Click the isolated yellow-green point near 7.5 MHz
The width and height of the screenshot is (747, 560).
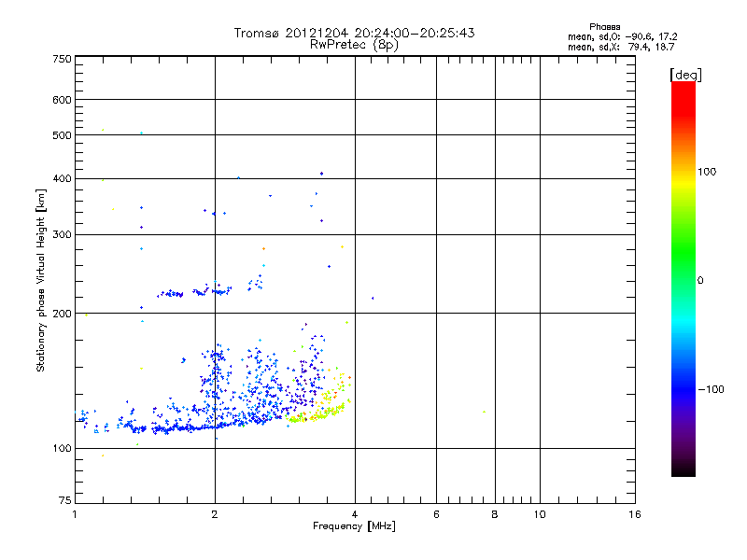484,412
